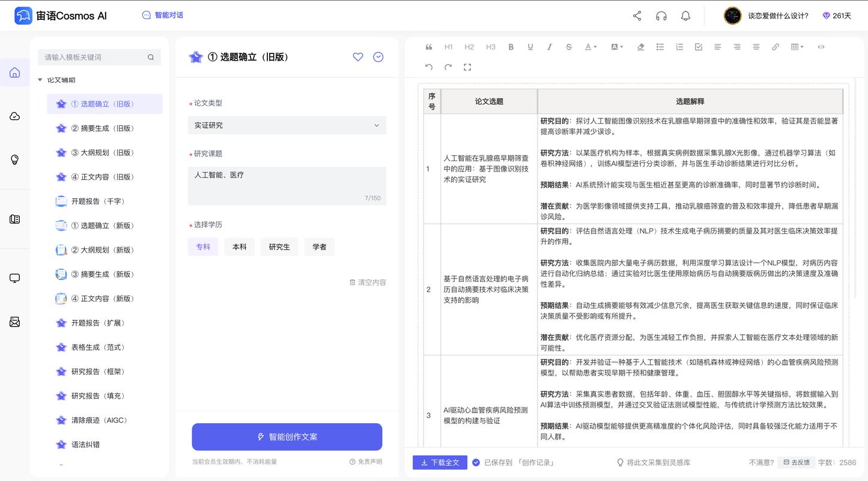Click the search magnifier icon

point(151,57)
